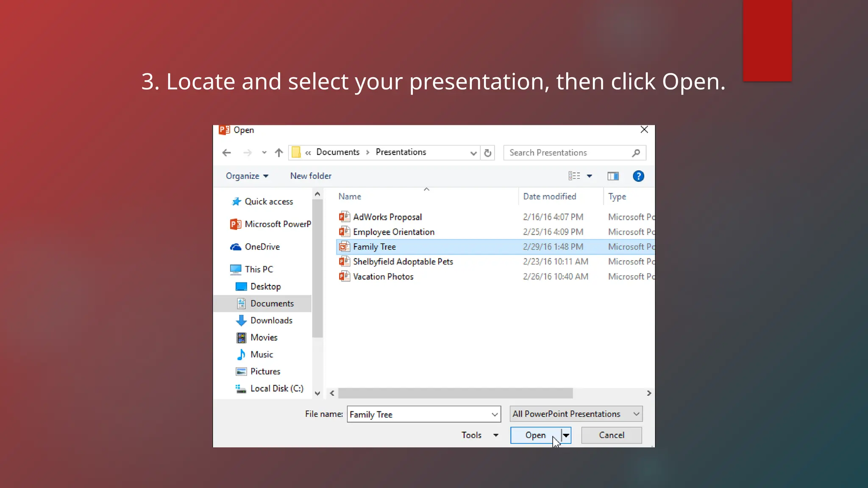Open the All PowerPoint Presentations file type dropdown

[576, 414]
